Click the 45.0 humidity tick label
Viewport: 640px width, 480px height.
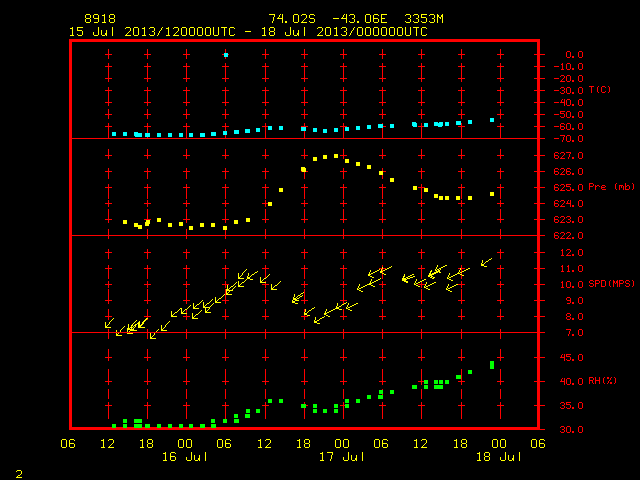[x=571, y=358]
